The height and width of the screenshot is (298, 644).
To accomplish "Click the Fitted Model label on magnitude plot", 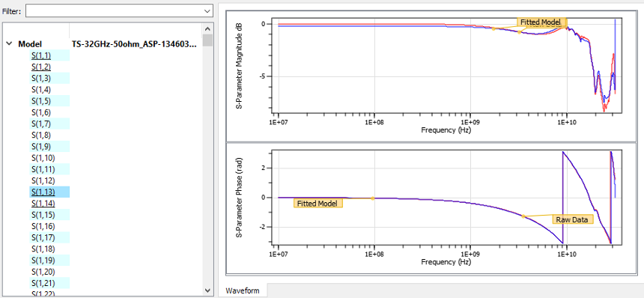I will (x=541, y=22).
